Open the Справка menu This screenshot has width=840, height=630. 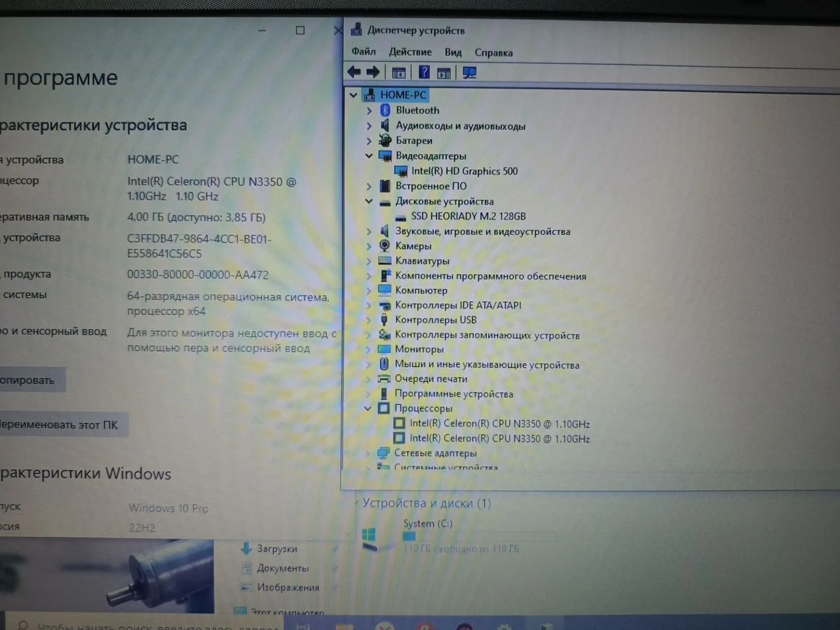(x=493, y=52)
